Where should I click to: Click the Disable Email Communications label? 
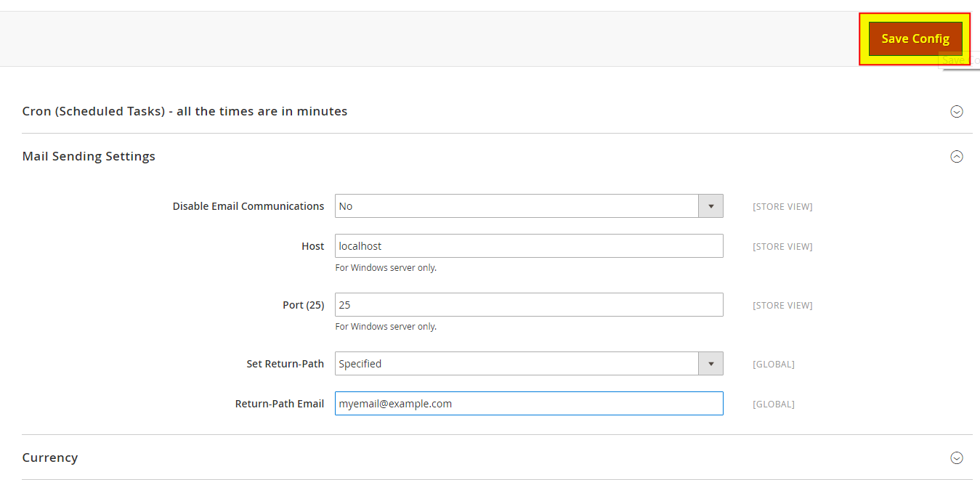[x=248, y=206]
